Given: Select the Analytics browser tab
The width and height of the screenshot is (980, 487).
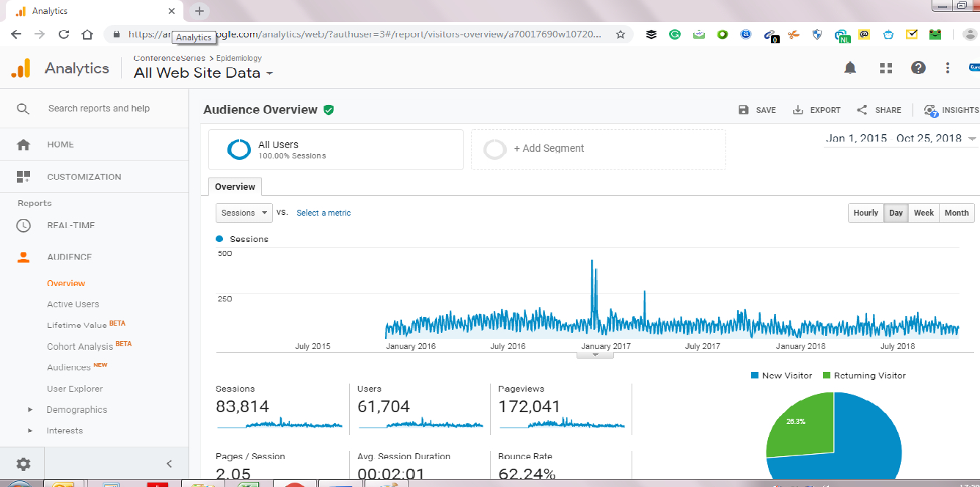Looking at the screenshot, I should [x=92, y=11].
